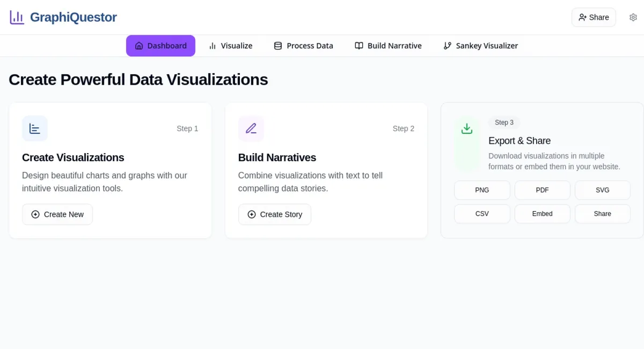
Task: Select the PDF export option
Action: (542, 190)
